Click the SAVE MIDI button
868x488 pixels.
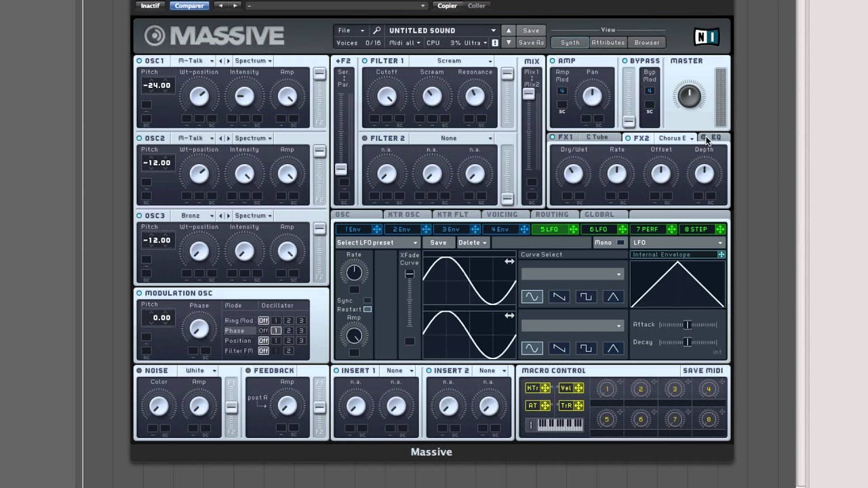pos(703,371)
